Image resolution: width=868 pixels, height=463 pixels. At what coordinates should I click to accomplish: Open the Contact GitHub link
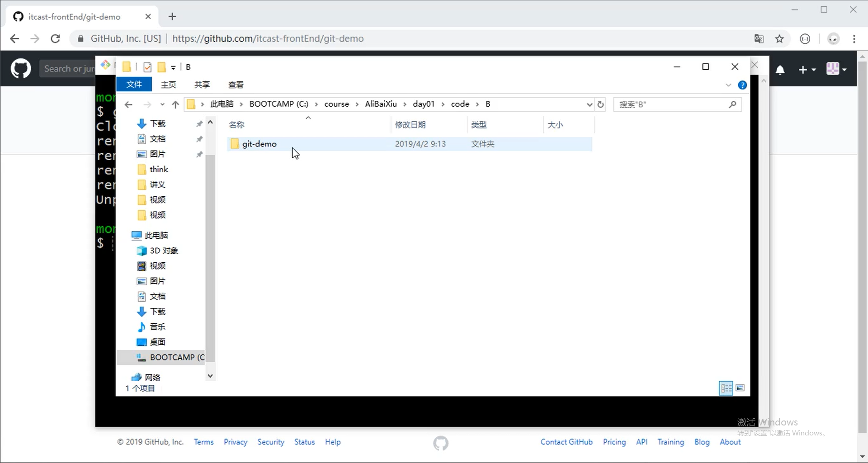pos(566,442)
